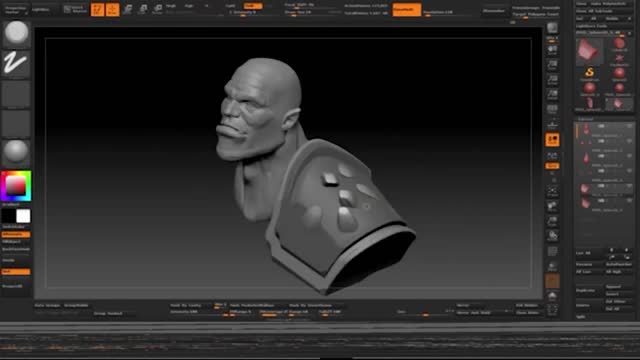Enable the Mrgb paint mode
This screenshot has width=640, height=360.
(x=171, y=6)
